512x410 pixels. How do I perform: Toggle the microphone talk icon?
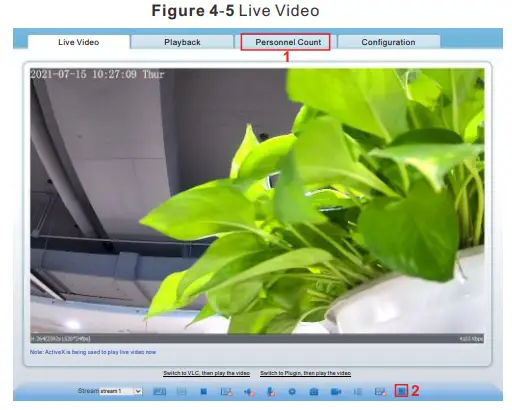tap(271, 392)
